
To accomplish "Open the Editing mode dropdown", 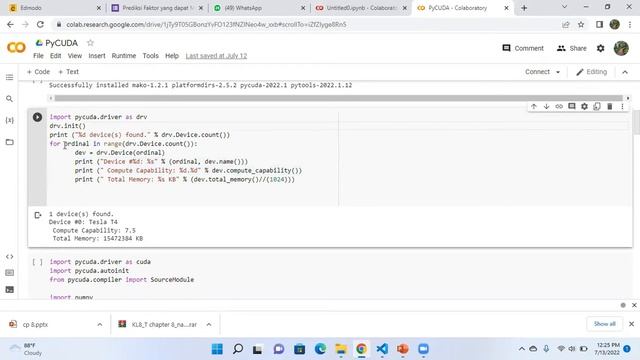I will click(591, 72).
